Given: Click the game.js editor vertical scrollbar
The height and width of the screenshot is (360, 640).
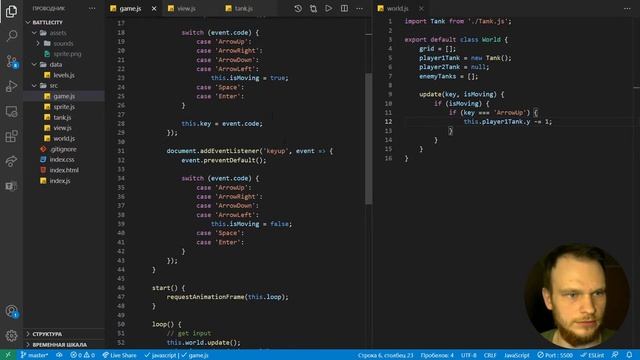Looking at the screenshot, I should pos(369,139).
